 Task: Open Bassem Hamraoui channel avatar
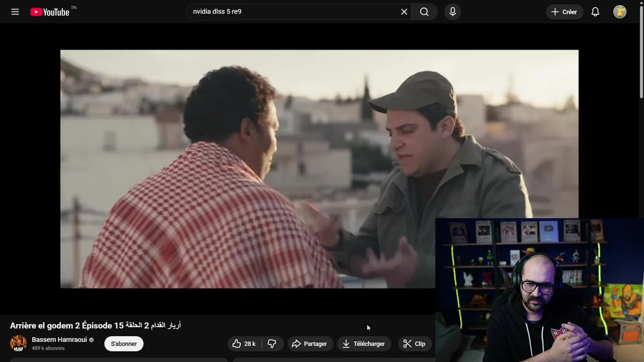pyautogui.click(x=19, y=343)
